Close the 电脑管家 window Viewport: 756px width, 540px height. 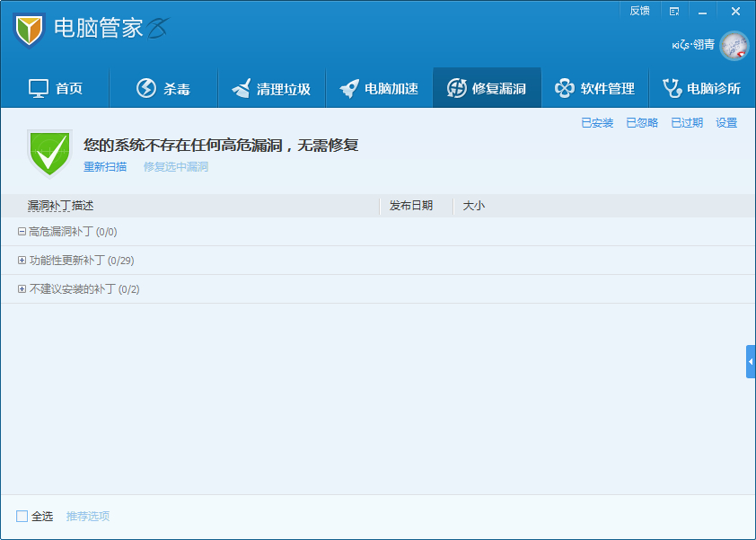pyautogui.click(x=735, y=12)
